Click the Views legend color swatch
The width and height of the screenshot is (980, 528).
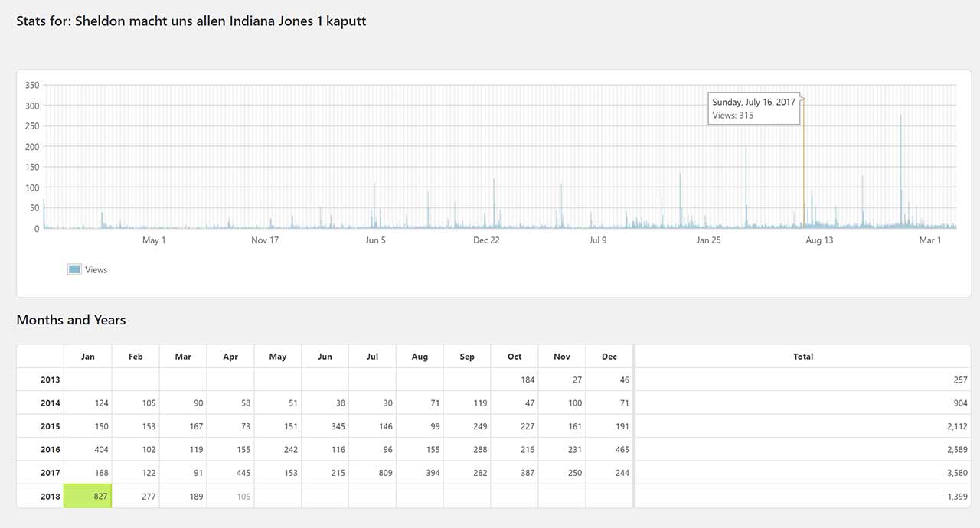click(74, 269)
